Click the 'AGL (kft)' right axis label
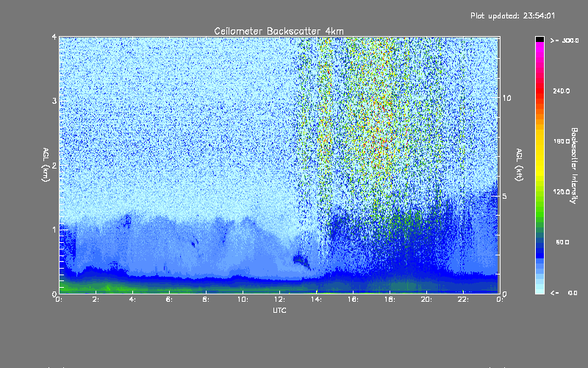588x368 pixels. pos(519,165)
